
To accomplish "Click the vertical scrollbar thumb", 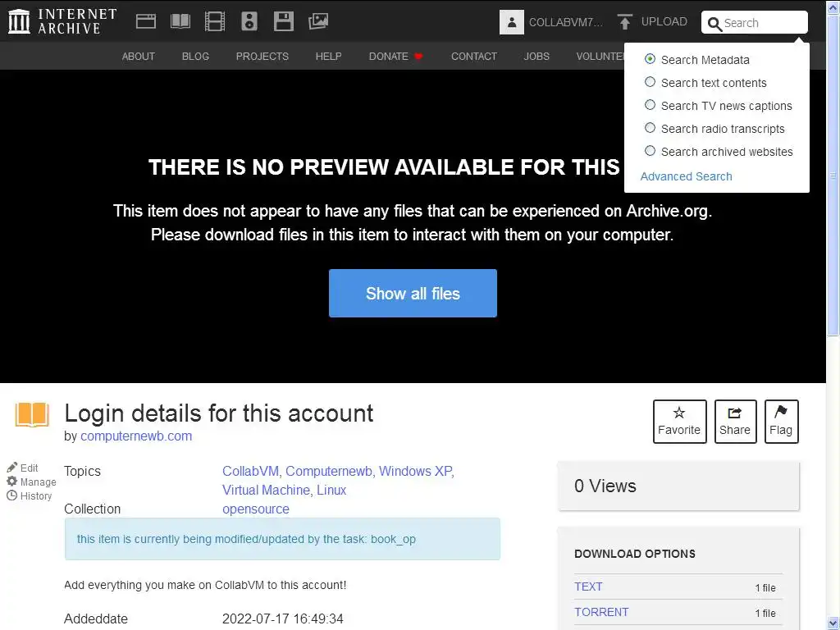I will (833, 174).
